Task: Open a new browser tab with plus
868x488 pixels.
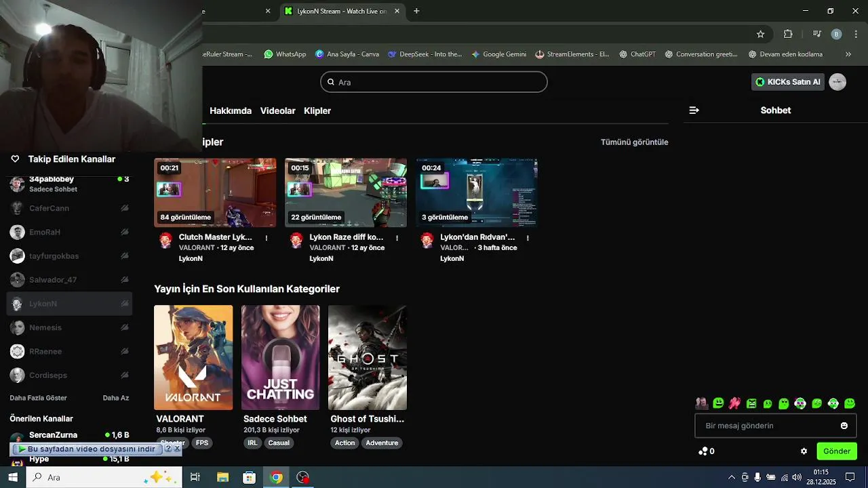Action: (416, 11)
